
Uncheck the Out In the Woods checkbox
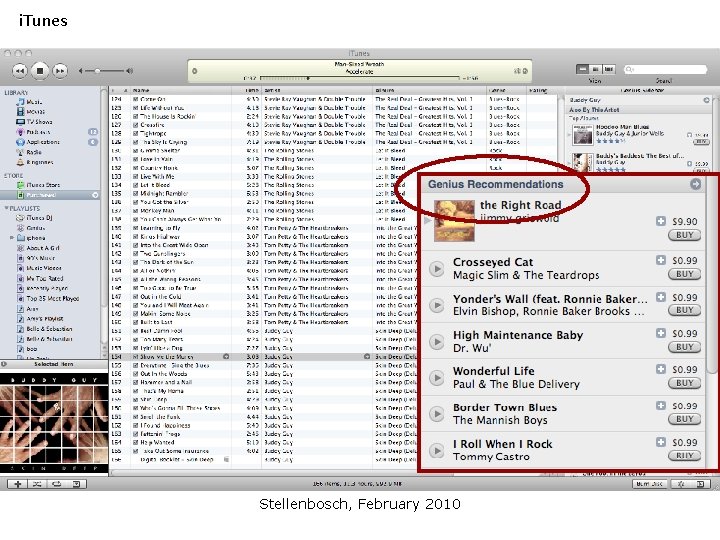[x=136, y=374]
